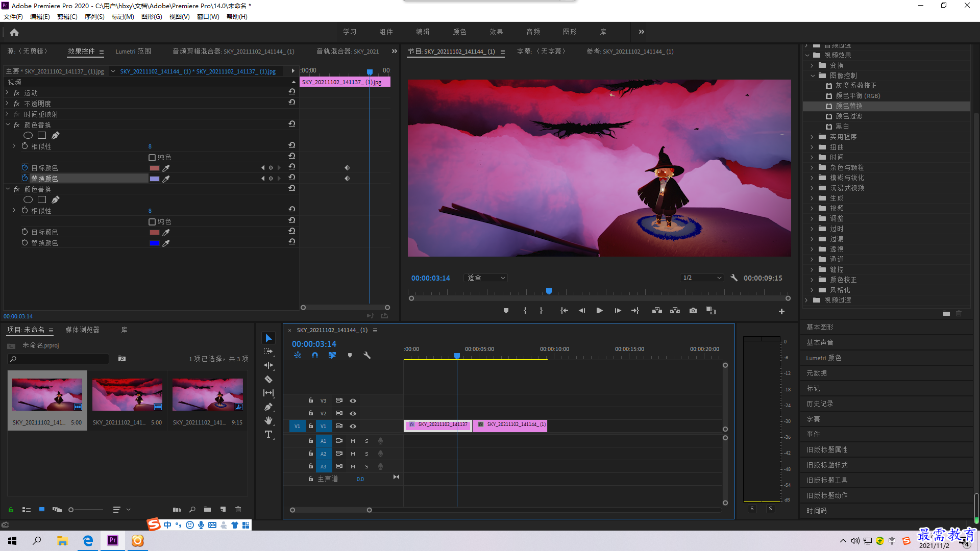Toggle 纯色 checkbox in first 颜色替换

pos(152,158)
